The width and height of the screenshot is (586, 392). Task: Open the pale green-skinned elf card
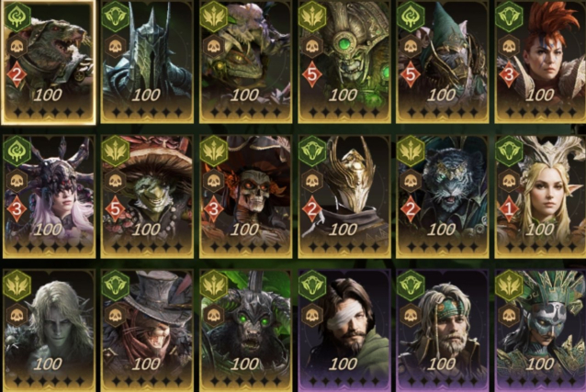(x=49, y=330)
